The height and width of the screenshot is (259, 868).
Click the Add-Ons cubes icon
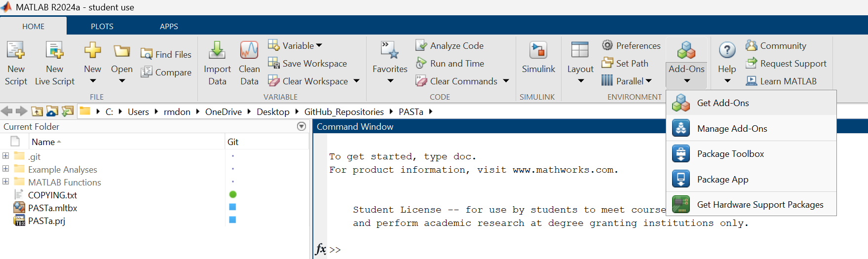(686, 50)
